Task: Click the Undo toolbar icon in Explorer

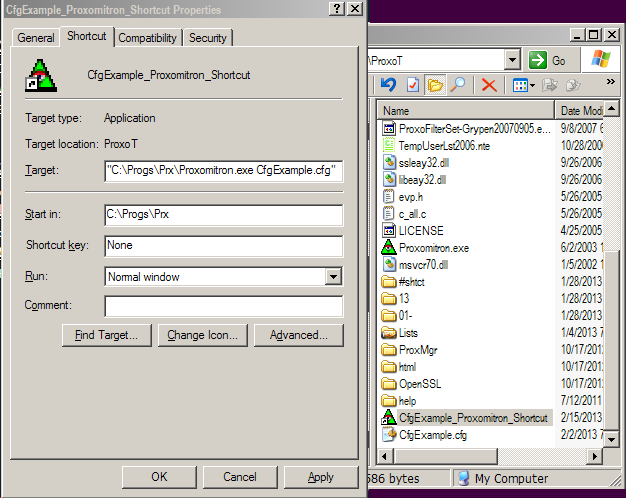Action: tap(389, 85)
